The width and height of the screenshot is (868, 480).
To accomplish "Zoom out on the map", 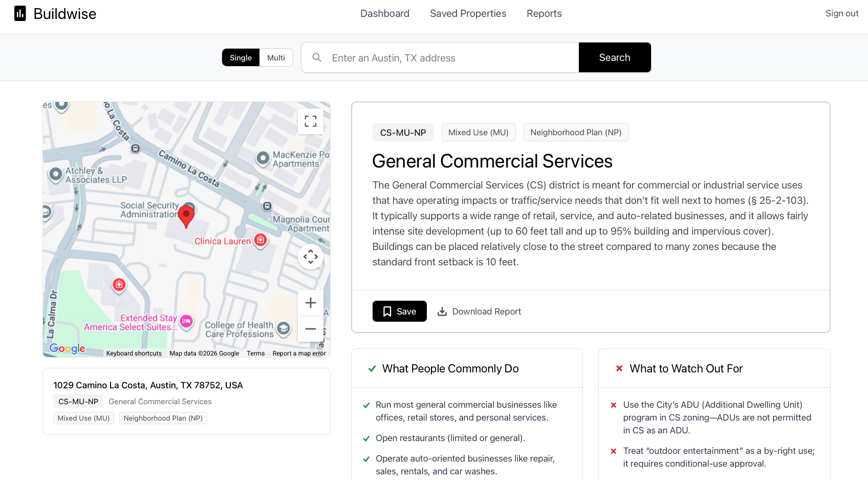I will click(x=310, y=329).
